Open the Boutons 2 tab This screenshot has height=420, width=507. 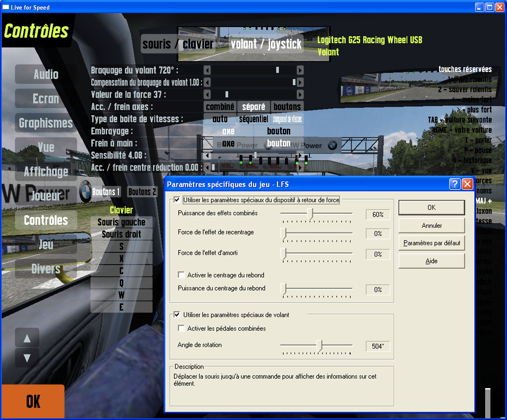(142, 192)
